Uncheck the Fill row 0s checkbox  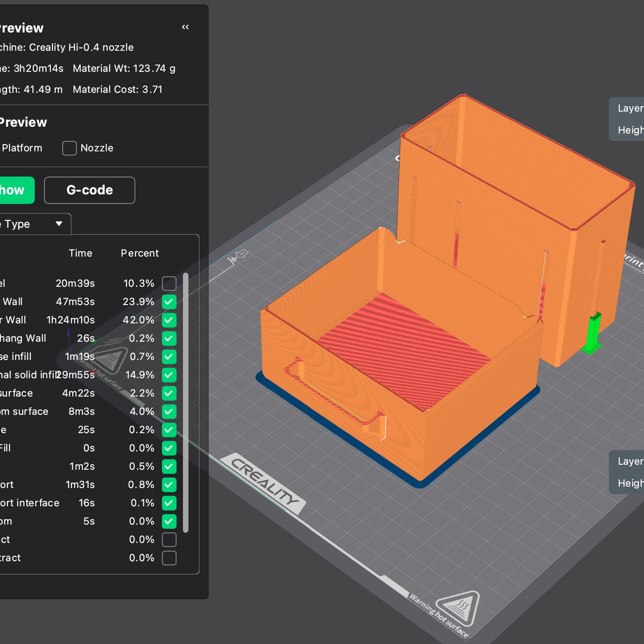169,448
